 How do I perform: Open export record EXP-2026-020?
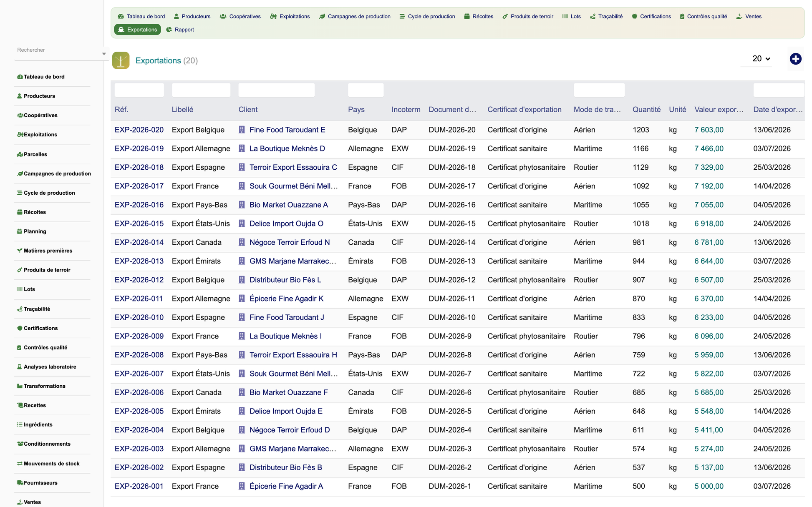tap(139, 130)
